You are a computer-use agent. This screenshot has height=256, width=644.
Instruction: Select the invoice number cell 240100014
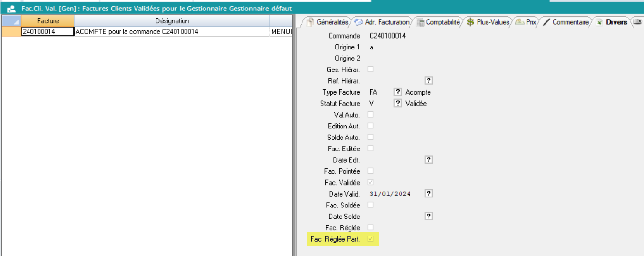(x=48, y=31)
